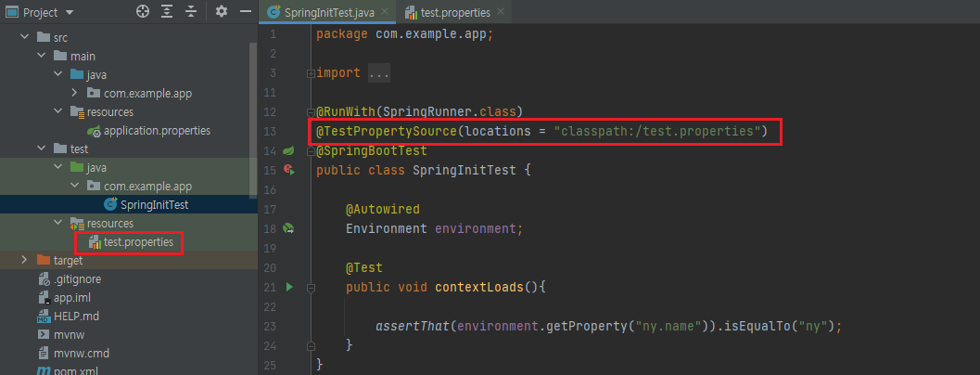Close the SpringInitTest.java tab
Viewport: 980px width, 375px height.
(x=383, y=12)
